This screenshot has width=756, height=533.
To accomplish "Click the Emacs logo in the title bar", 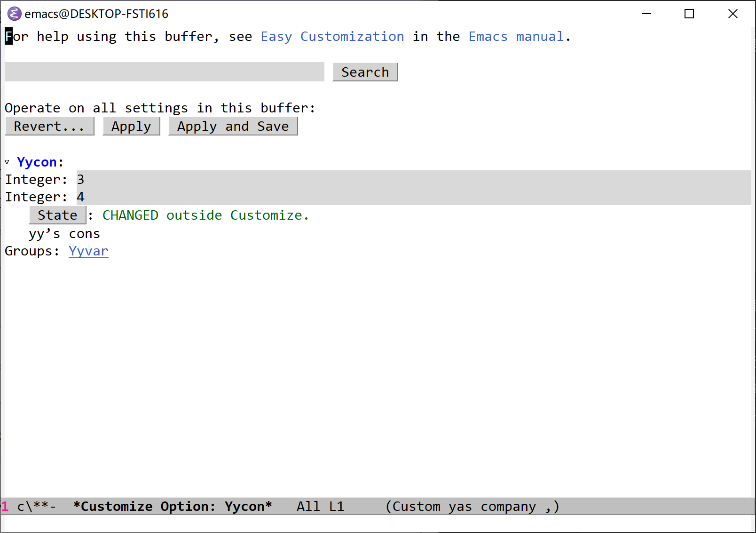I will [x=14, y=14].
